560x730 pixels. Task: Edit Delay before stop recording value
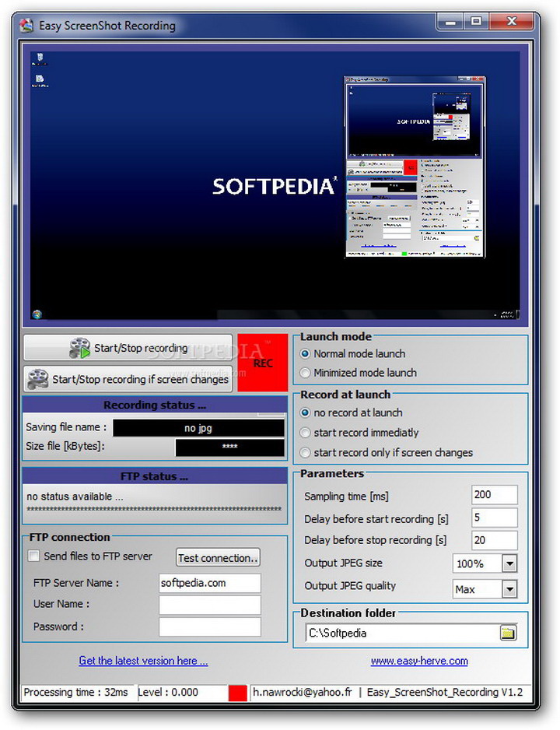click(x=495, y=540)
